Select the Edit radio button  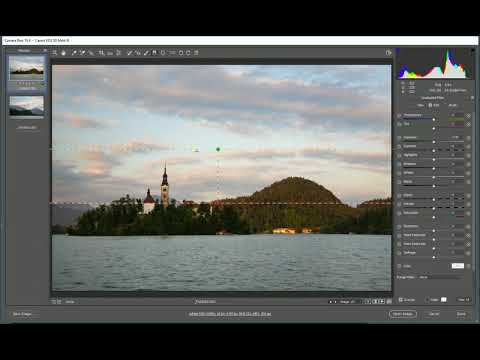point(430,105)
